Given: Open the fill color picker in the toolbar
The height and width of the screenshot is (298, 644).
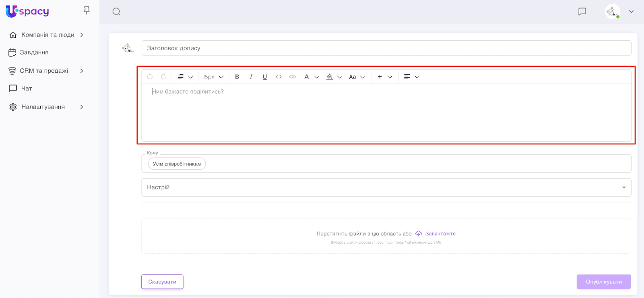Looking at the screenshot, I should point(330,77).
